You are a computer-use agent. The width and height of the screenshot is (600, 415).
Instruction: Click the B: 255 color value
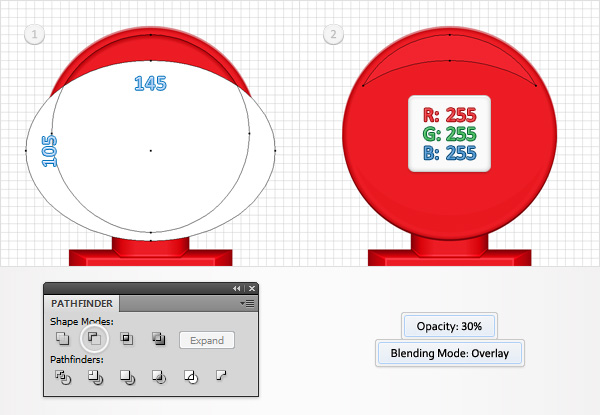tap(450, 153)
